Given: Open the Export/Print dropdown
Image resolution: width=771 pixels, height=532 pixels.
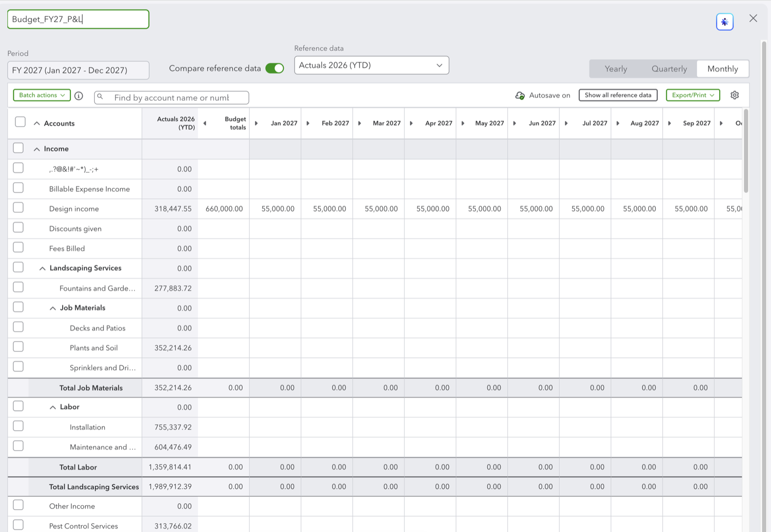Looking at the screenshot, I should click(x=693, y=95).
